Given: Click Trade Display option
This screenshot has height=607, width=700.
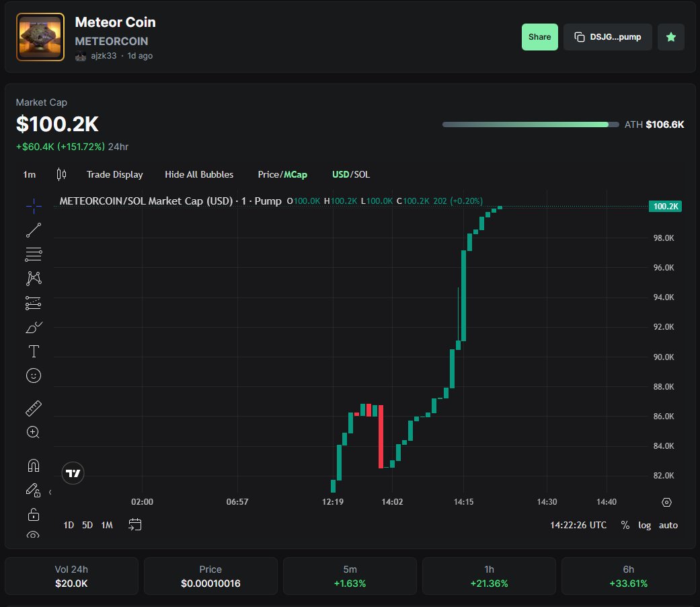Looking at the screenshot, I should point(115,175).
